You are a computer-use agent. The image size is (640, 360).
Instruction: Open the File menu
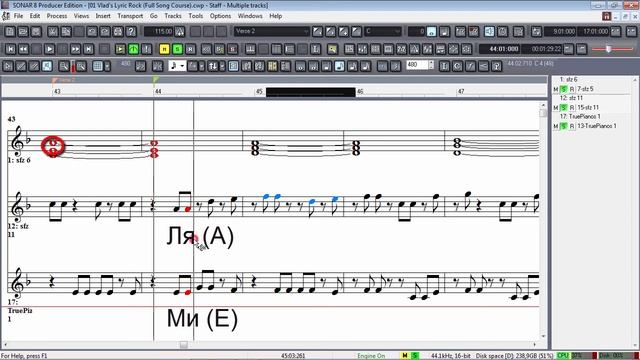point(18,16)
